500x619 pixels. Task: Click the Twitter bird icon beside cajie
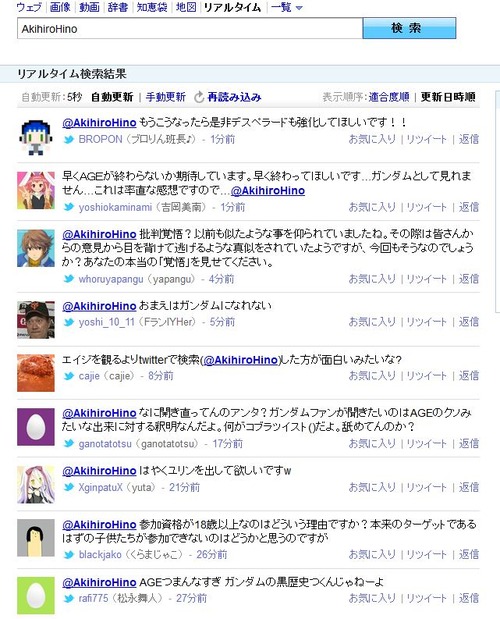[69, 376]
